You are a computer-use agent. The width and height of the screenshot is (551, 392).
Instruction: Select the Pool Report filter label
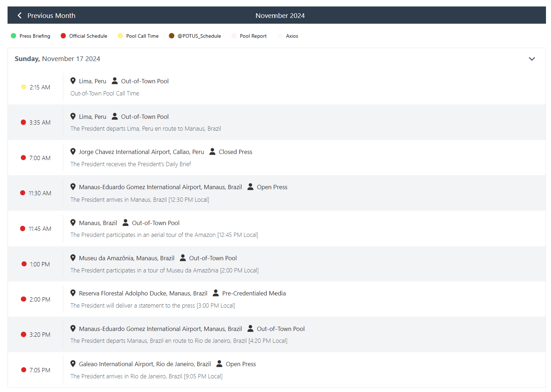click(253, 36)
